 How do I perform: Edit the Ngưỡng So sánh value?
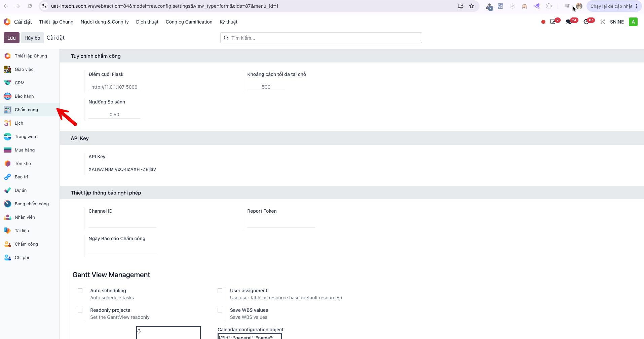tap(114, 115)
